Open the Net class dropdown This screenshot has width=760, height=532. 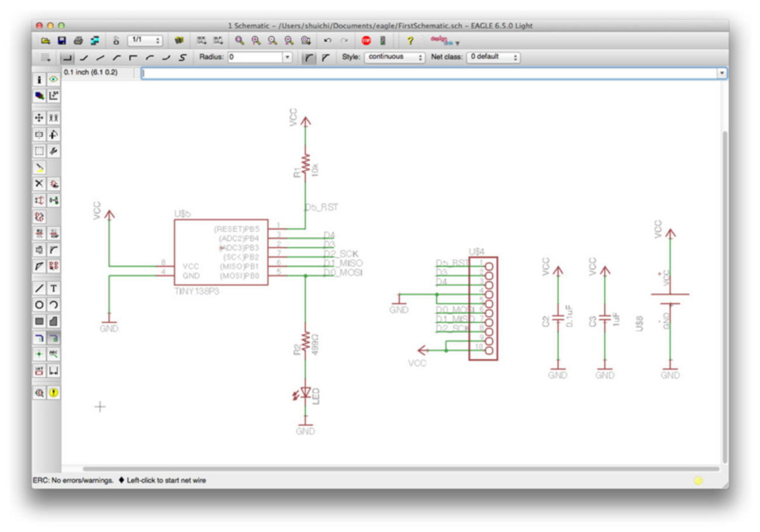pos(493,57)
